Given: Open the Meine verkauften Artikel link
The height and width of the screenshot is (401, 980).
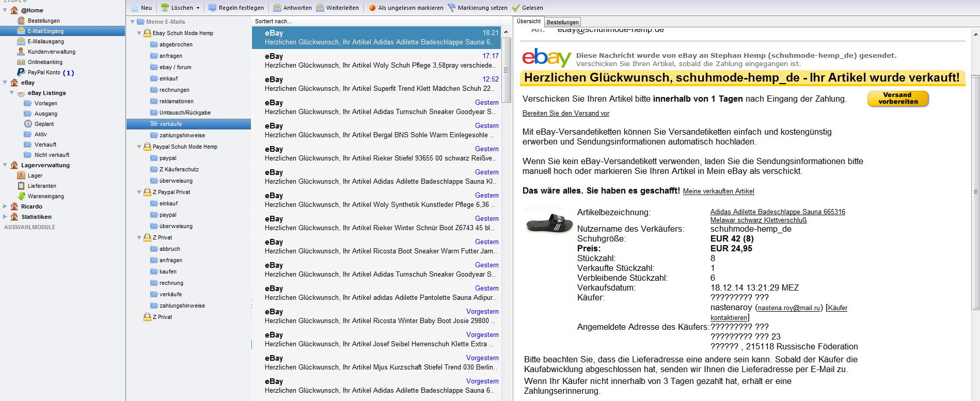Looking at the screenshot, I should (718, 191).
